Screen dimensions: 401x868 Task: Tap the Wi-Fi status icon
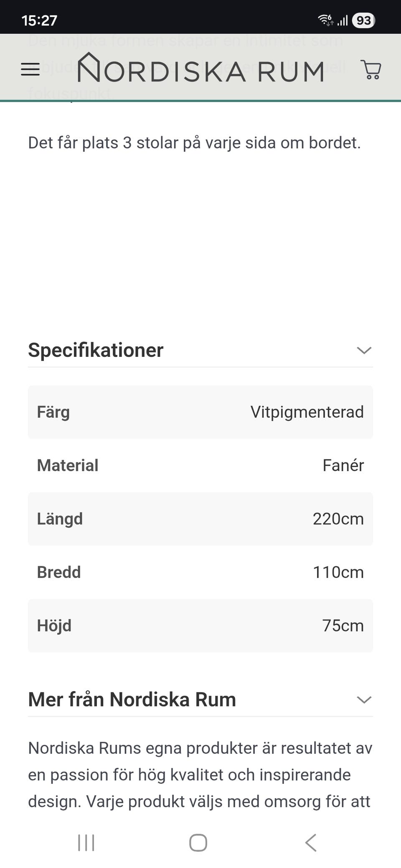325,20
